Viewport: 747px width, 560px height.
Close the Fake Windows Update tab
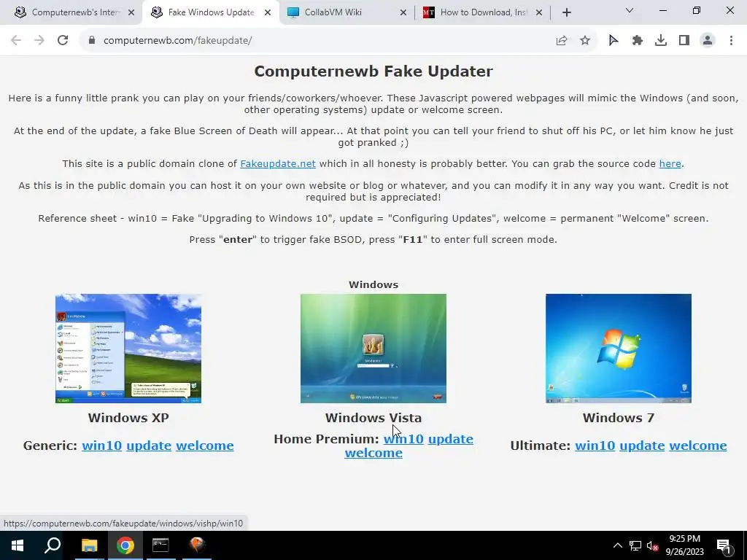click(x=268, y=12)
